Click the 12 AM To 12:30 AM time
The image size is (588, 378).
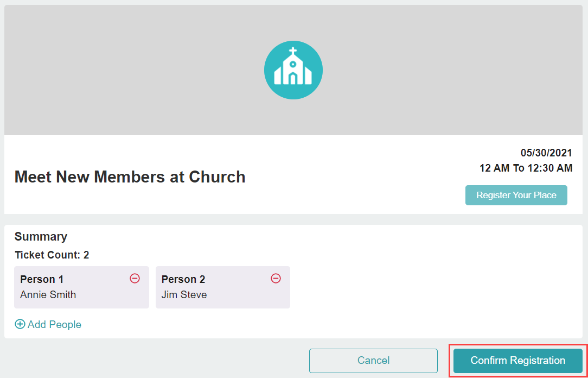tap(526, 168)
